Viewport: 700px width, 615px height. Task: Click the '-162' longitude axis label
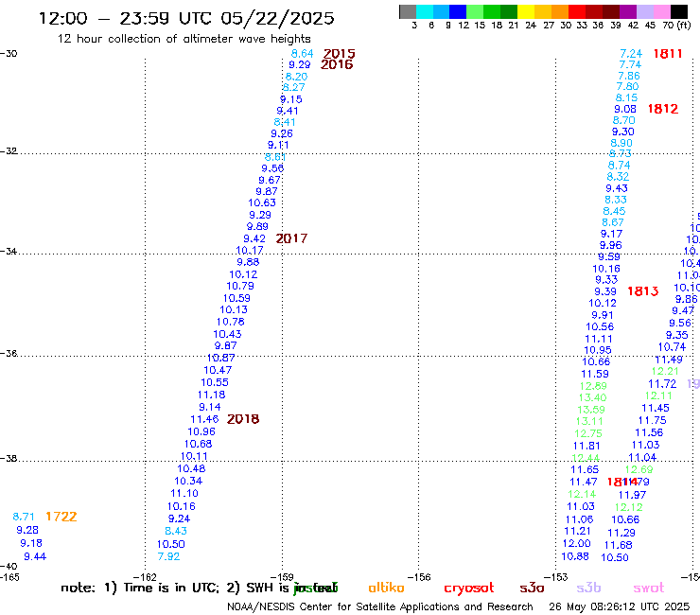pos(146,577)
